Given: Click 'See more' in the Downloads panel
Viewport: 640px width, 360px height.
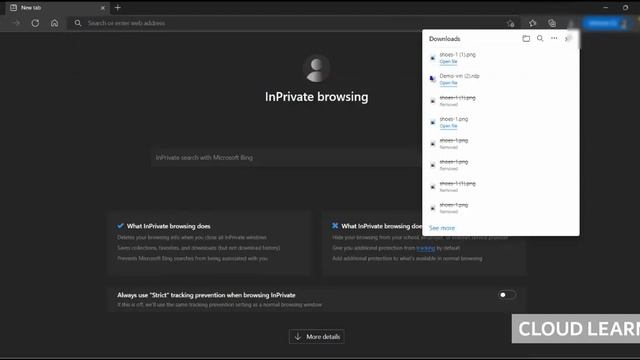Looking at the screenshot, I should [442, 228].
